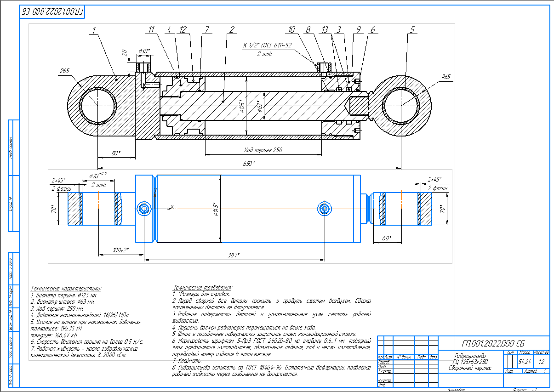
Task: Select the ø30* port boss dimension
Action: click(x=144, y=51)
